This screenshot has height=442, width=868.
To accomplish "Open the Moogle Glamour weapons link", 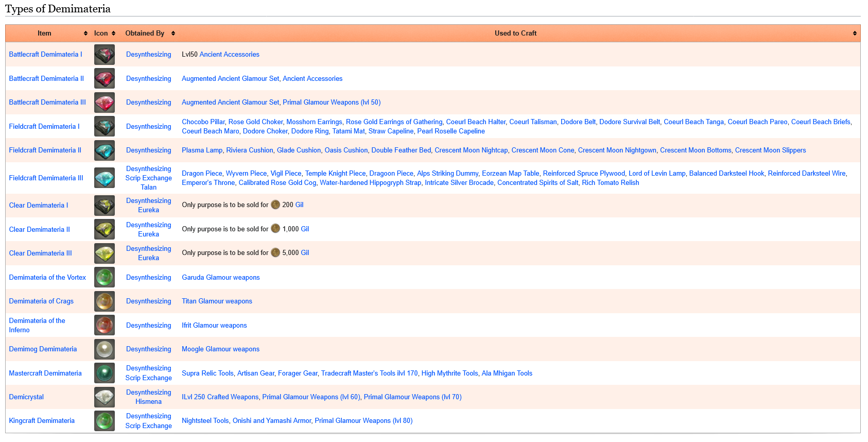I will 221,349.
